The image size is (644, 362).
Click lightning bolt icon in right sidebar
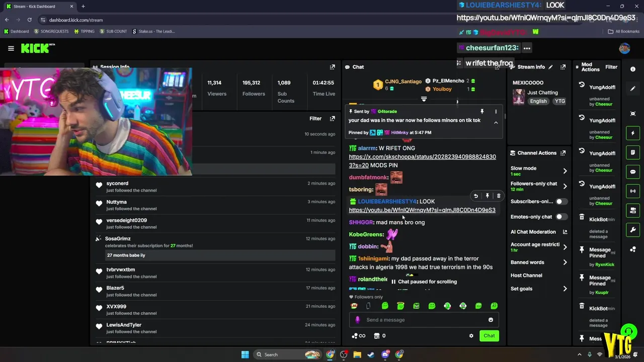[633, 133]
